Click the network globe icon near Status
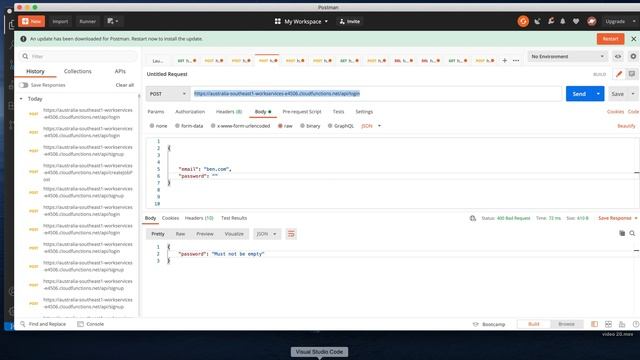 pyautogui.click(x=473, y=218)
